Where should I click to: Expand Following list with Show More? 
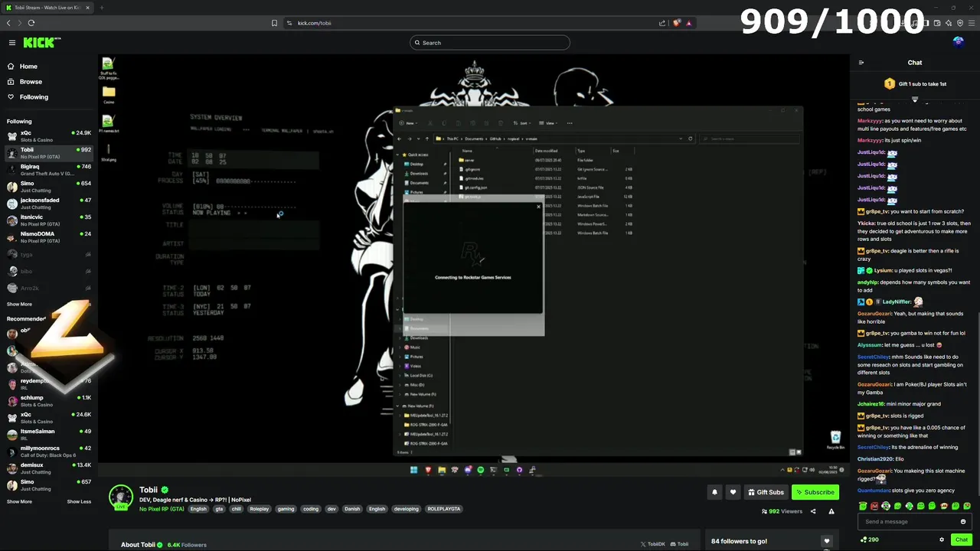[x=19, y=304]
